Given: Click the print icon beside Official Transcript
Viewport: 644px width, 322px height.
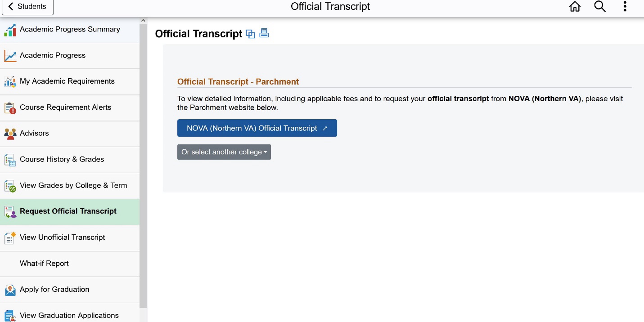Looking at the screenshot, I should (x=264, y=33).
